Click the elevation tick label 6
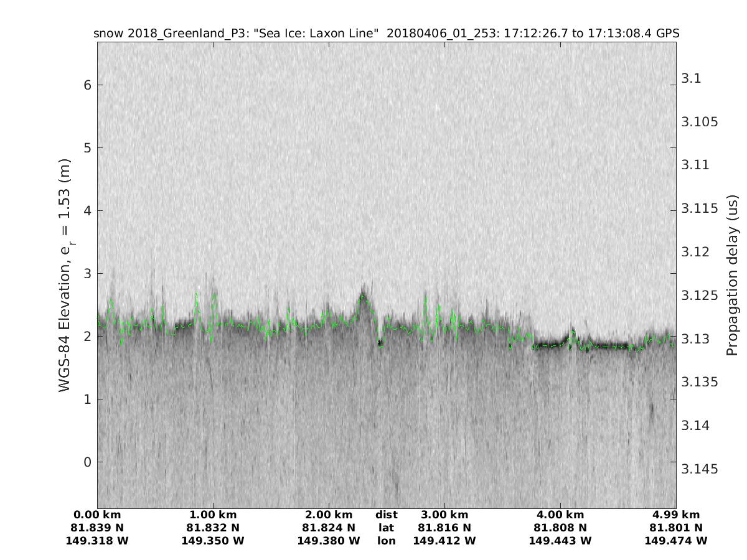747x560 pixels. (x=88, y=85)
